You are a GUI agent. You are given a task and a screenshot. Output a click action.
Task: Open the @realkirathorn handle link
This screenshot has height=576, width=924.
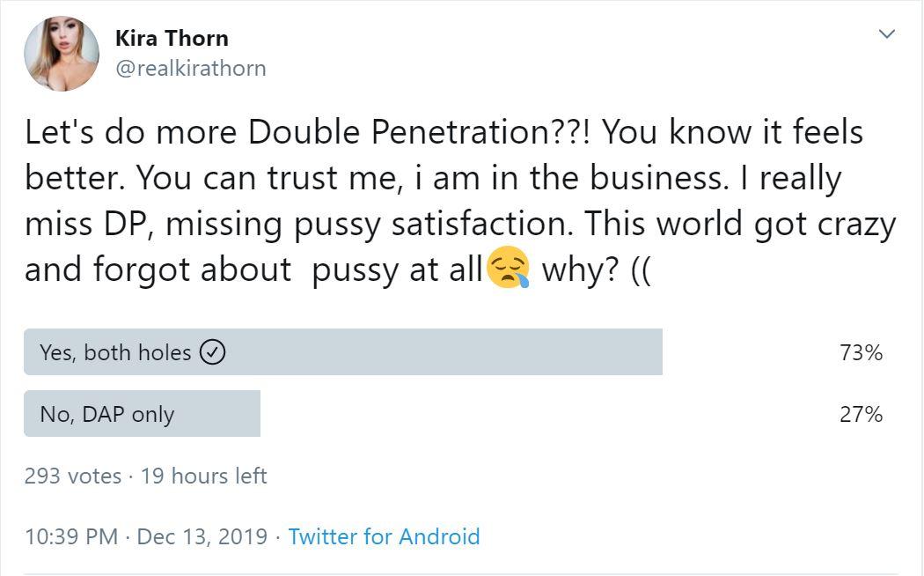[190, 68]
